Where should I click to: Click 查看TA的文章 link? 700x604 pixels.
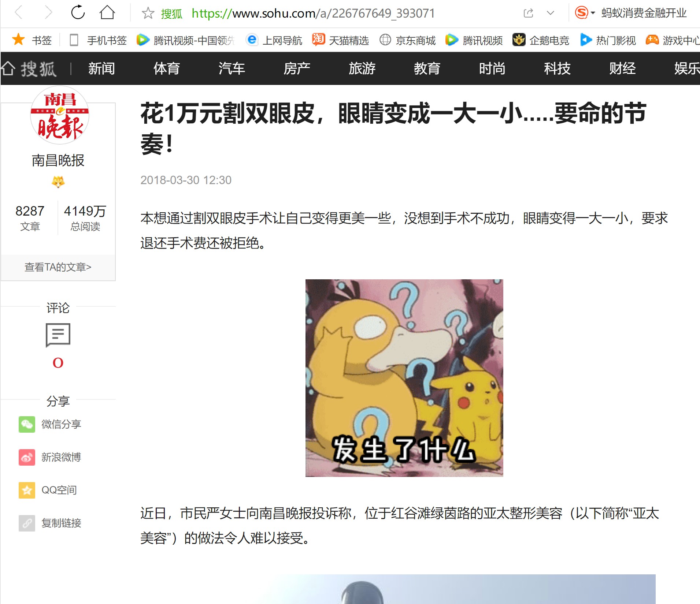[58, 267]
